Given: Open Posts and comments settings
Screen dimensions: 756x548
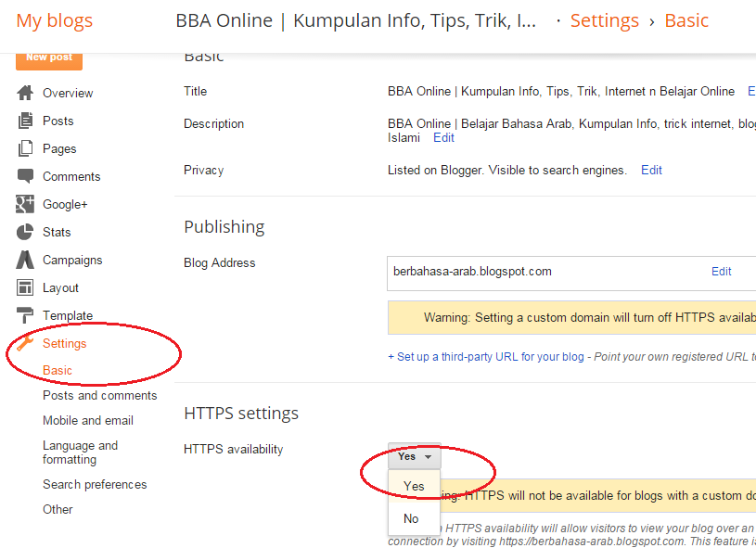Looking at the screenshot, I should 100,395.
